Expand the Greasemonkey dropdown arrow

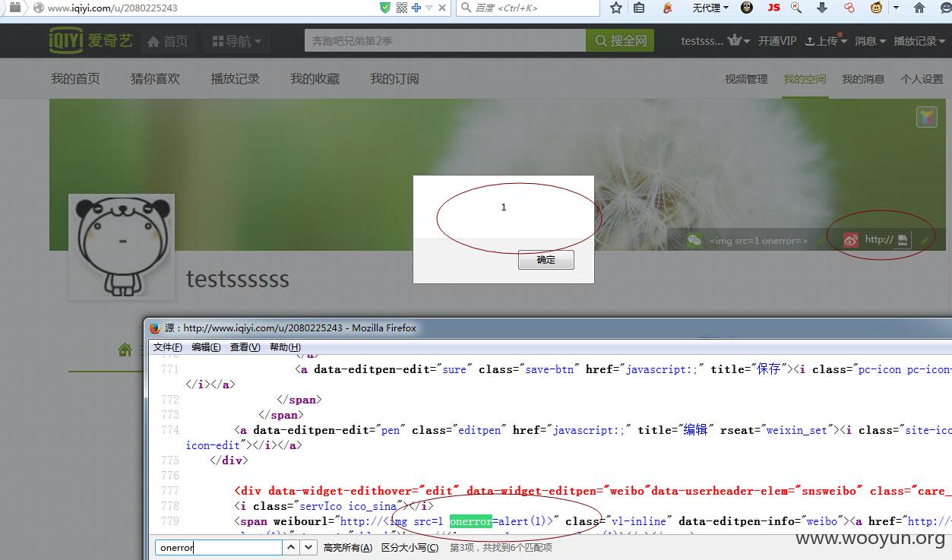tap(896, 8)
